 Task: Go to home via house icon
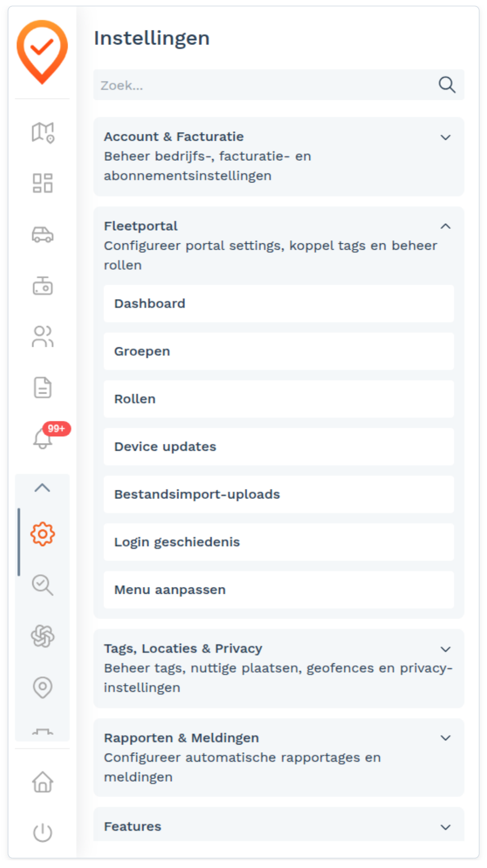[43, 782]
